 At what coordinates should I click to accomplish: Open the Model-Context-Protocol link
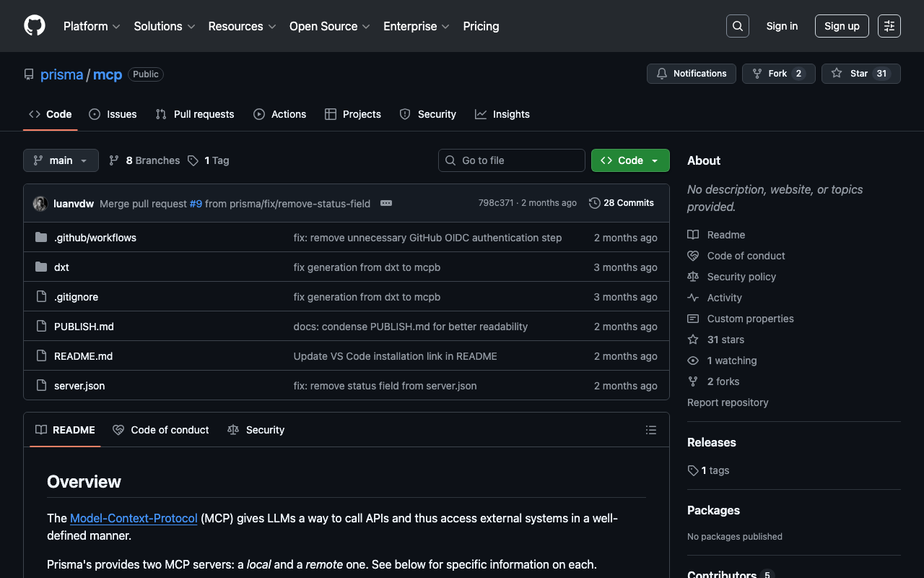[x=134, y=518]
